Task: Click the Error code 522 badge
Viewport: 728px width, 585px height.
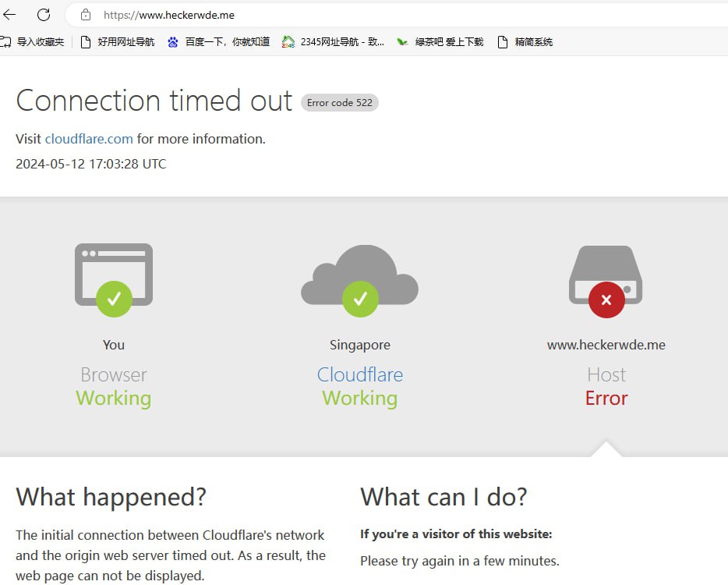Action: [x=339, y=103]
